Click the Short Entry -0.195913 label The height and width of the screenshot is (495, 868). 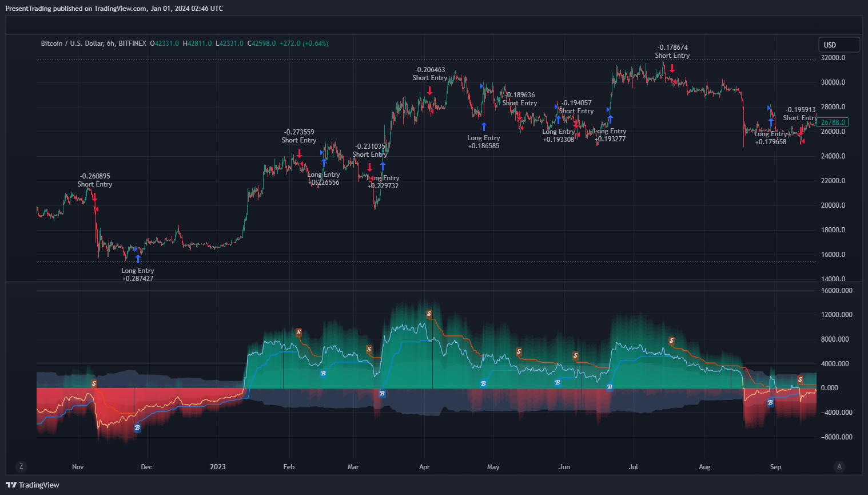tap(800, 114)
